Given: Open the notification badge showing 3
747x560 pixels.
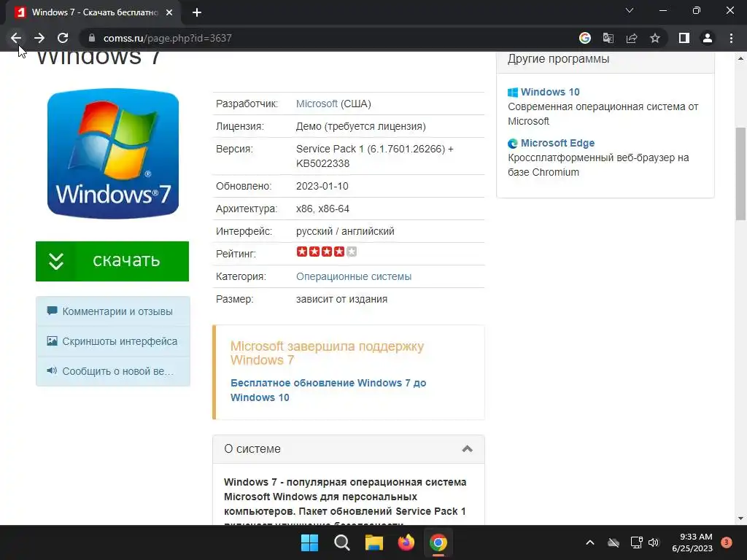Looking at the screenshot, I should coord(727,542).
